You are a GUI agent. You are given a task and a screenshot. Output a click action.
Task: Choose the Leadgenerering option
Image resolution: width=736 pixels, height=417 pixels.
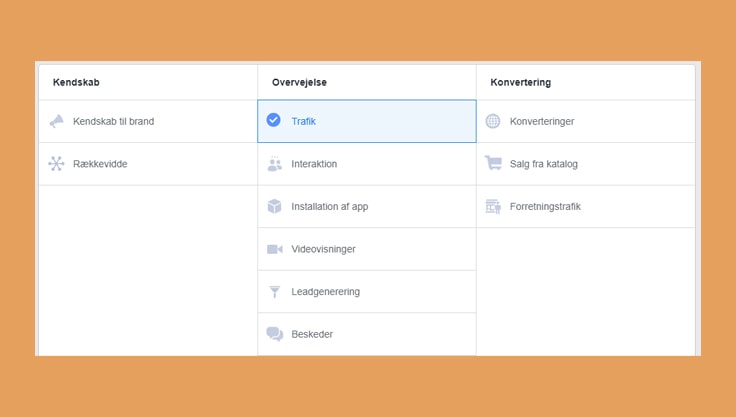pos(325,292)
